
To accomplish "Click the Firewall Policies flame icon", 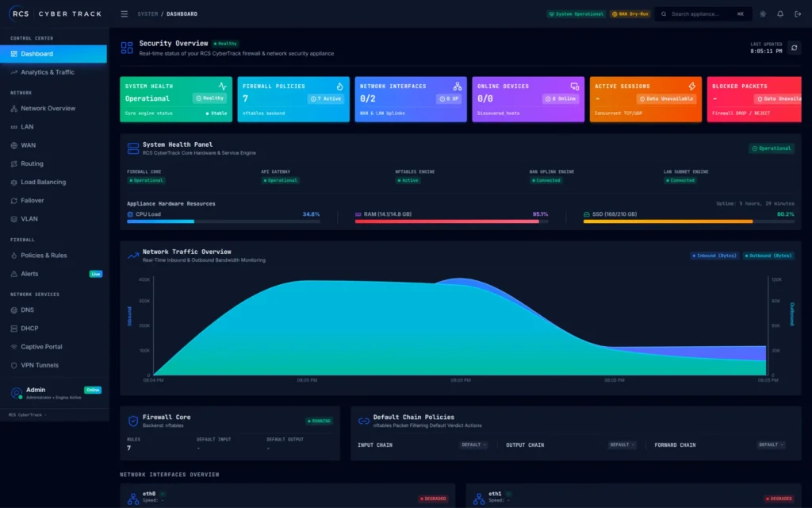I will pos(339,86).
